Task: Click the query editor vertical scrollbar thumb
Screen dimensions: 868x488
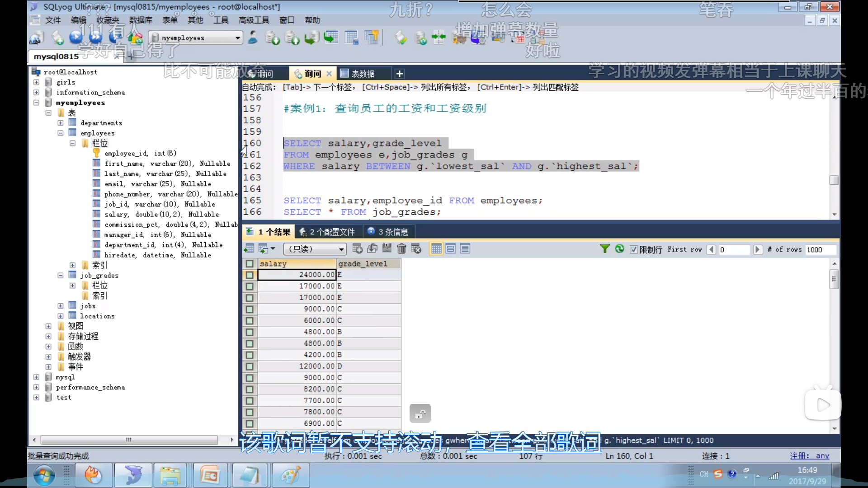Action: pyautogui.click(x=835, y=180)
